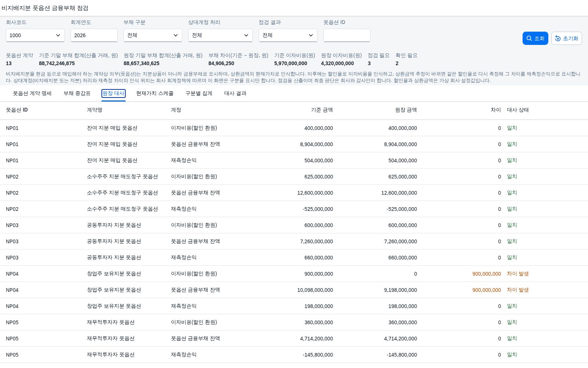Click 625,000,000 원장 금액 in NP02 row
Image resolution: width=588 pixels, height=368 pixels.
coord(403,177)
